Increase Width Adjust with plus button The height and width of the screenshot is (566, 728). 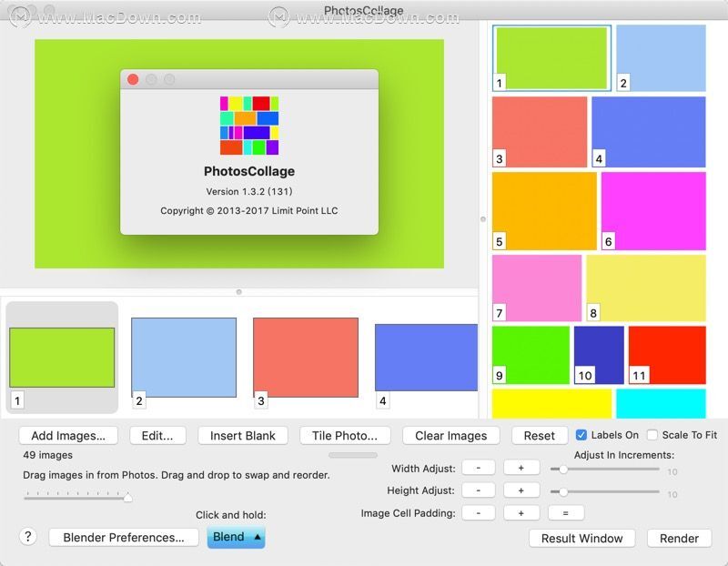point(521,468)
